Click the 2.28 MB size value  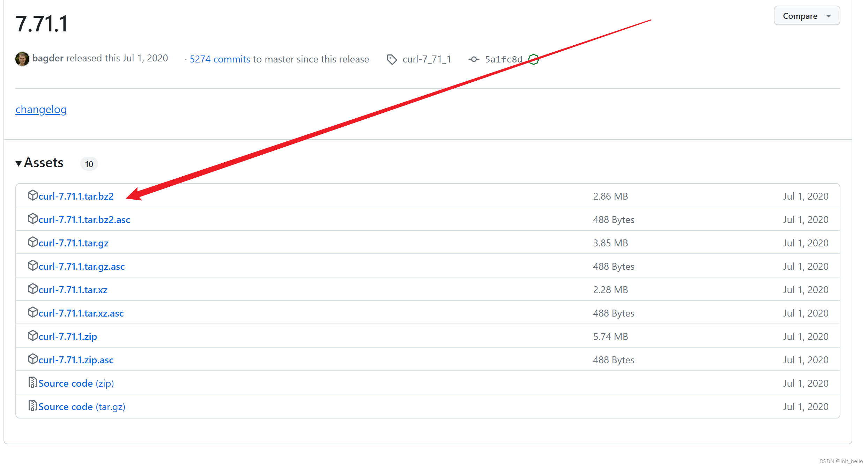610,290
